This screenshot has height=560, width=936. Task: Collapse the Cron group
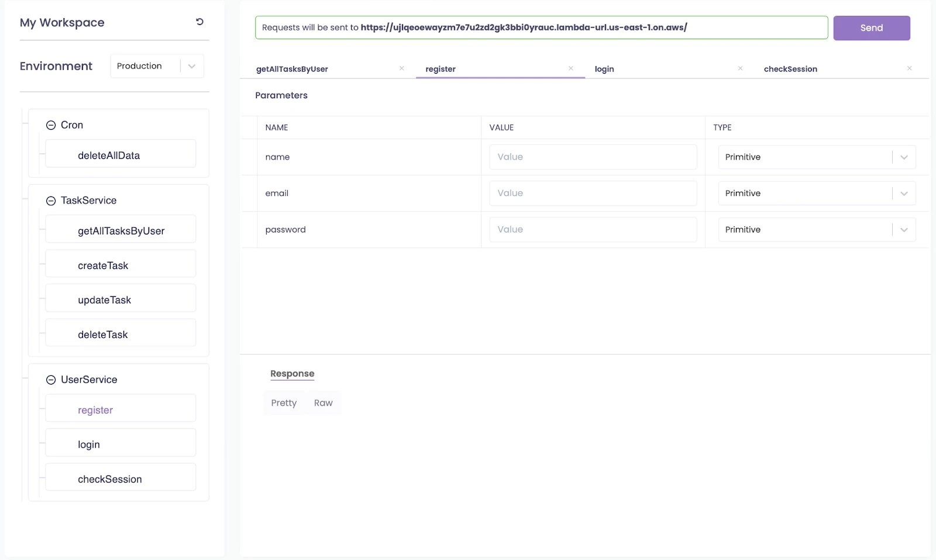(x=51, y=125)
